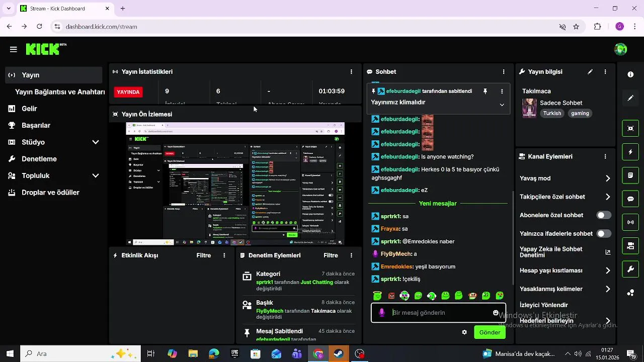
Task: Toggle the moderation actions note icon
Action: (630, 175)
